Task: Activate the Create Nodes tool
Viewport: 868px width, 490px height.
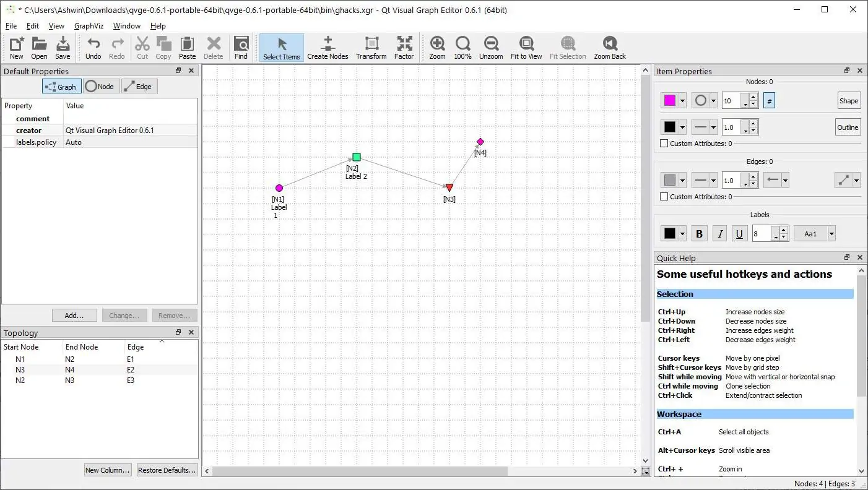Action: (x=328, y=48)
